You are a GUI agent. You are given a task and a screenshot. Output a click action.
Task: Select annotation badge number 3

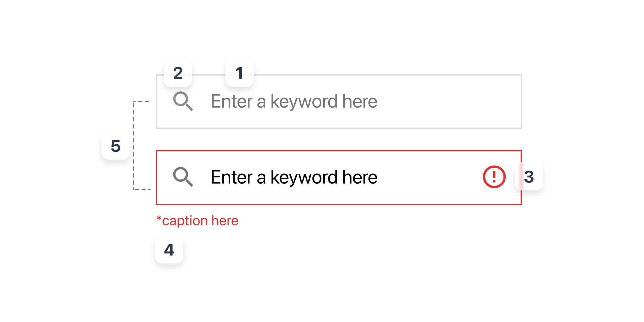[x=529, y=176]
